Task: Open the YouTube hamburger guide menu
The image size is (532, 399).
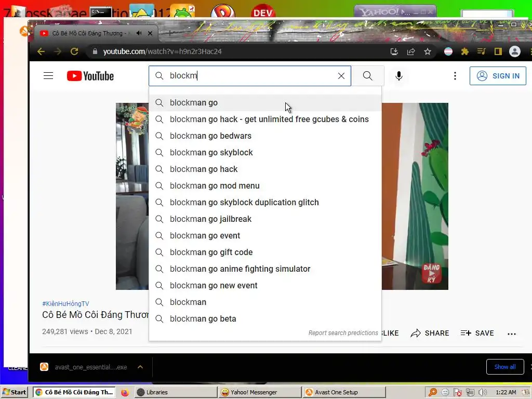Action: [x=48, y=76]
